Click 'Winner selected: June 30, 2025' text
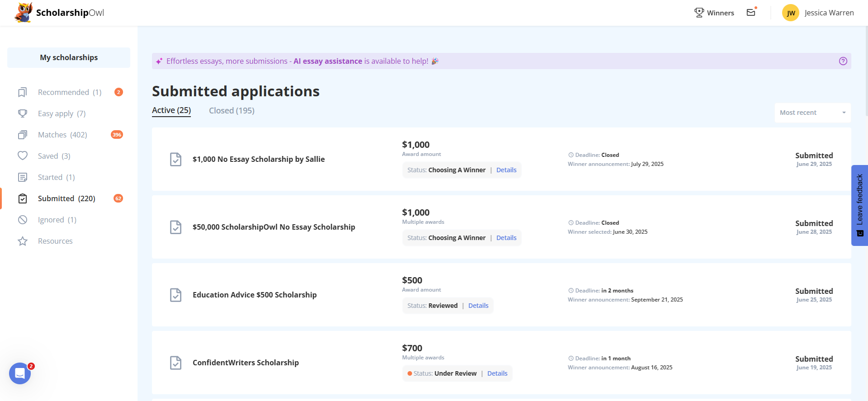 pyautogui.click(x=607, y=232)
